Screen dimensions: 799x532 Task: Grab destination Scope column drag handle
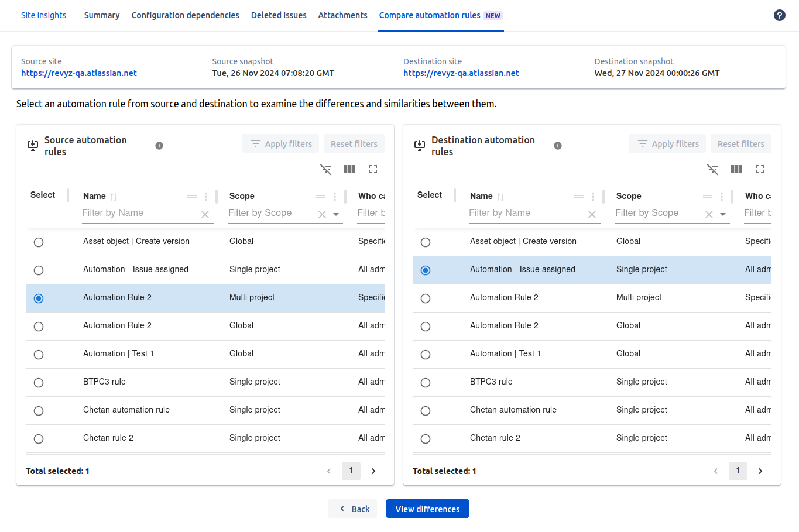708,197
